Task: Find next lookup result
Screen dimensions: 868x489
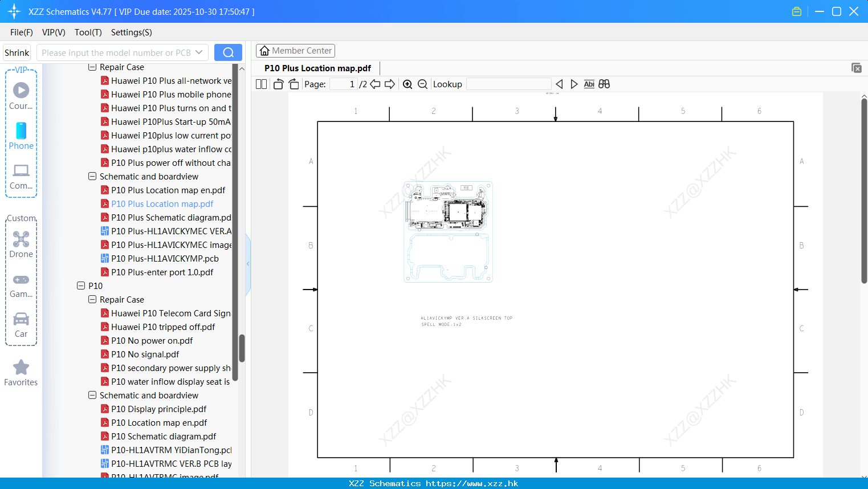Action: [574, 84]
